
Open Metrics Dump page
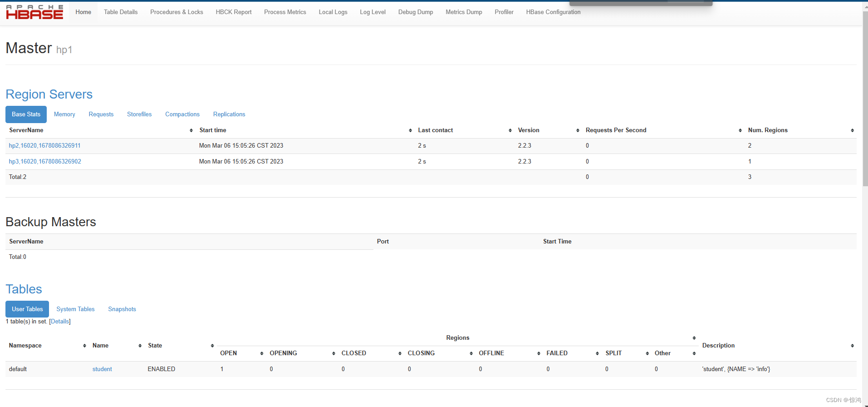[464, 12]
